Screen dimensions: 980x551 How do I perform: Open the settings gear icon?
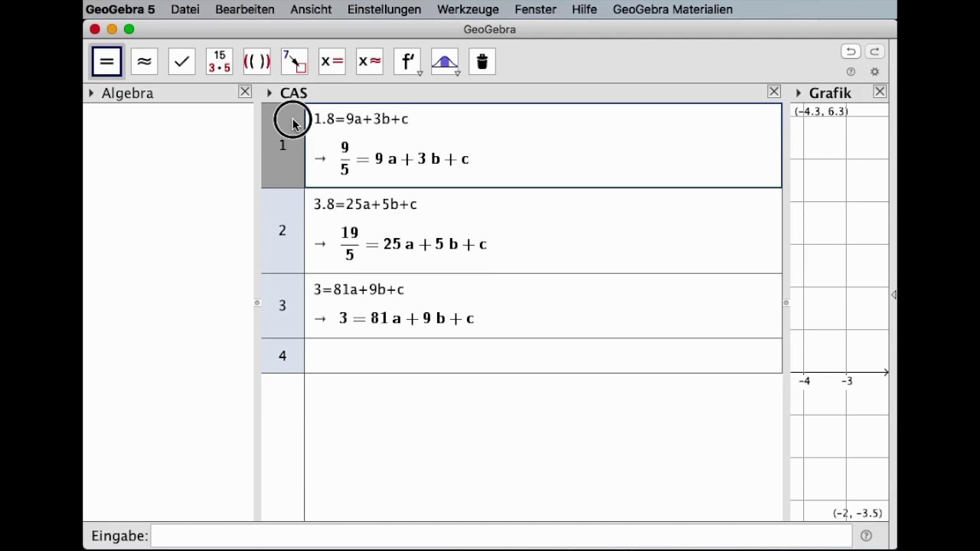coord(875,72)
